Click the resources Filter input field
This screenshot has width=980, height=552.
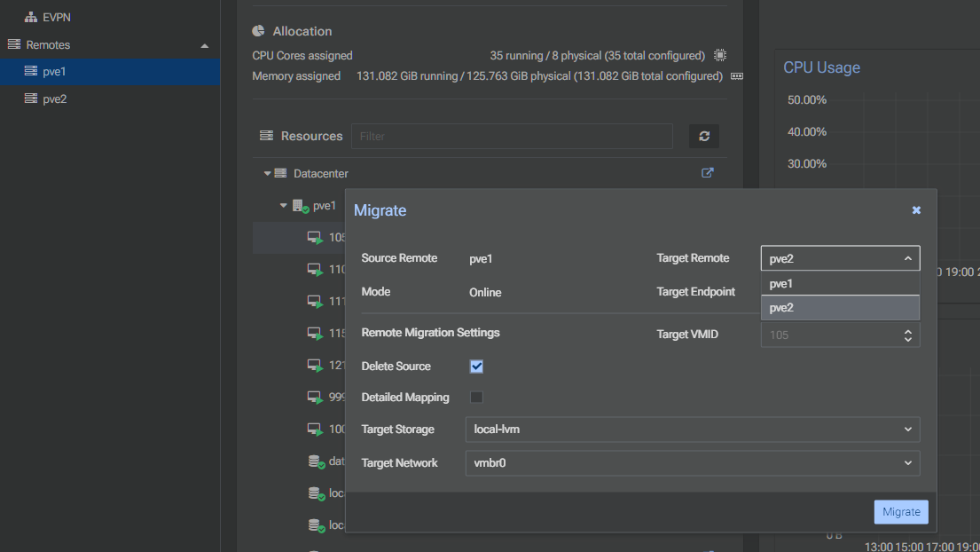coord(512,137)
